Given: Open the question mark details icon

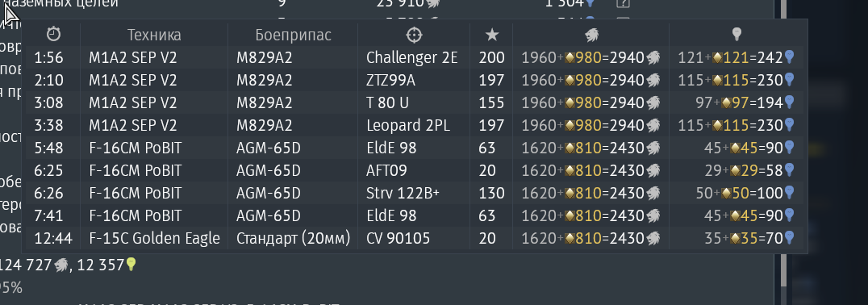Looking at the screenshot, I should [623, 3].
